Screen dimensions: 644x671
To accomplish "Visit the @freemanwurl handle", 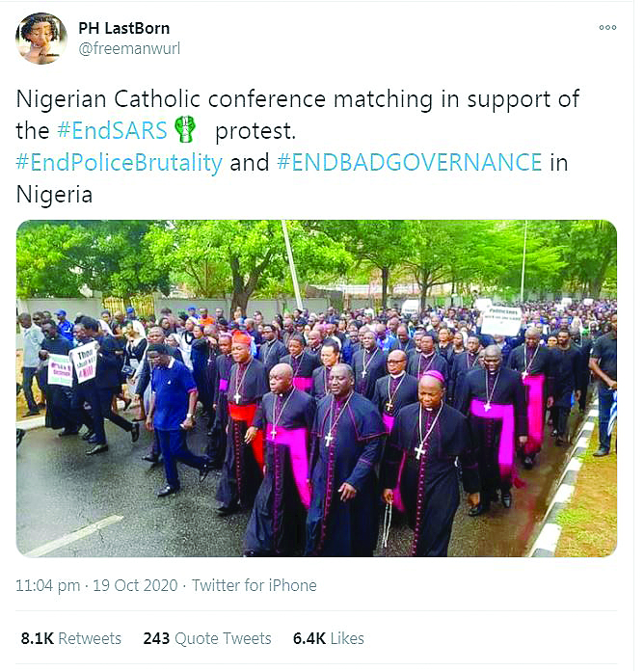I will [129, 48].
